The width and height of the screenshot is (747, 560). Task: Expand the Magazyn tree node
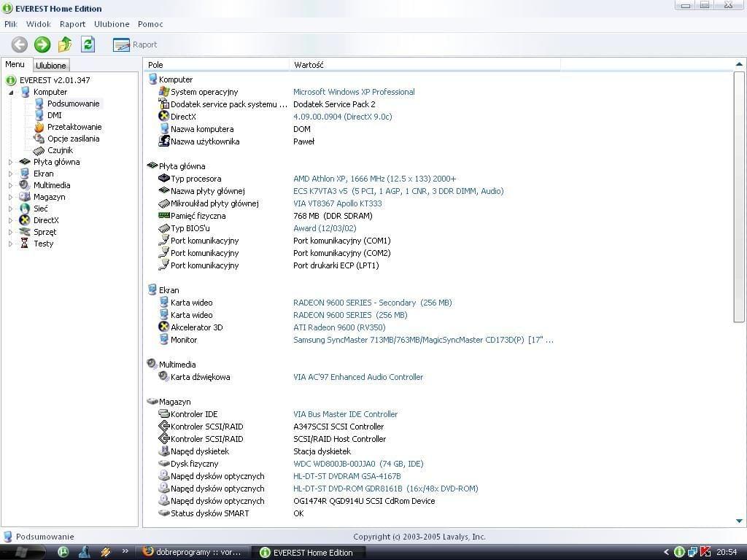(10, 197)
